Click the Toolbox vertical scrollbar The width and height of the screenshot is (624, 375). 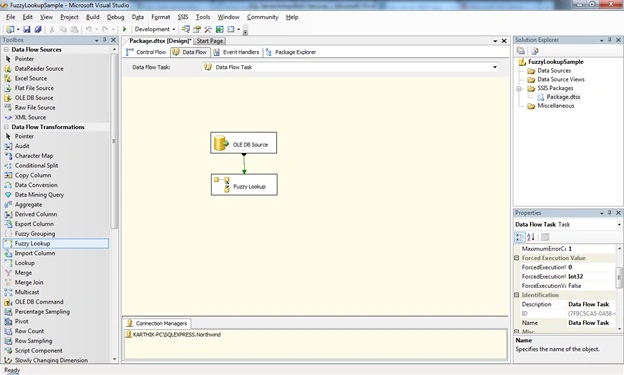[114, 141]
